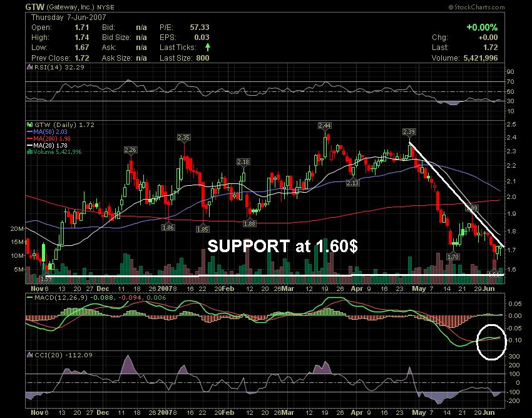Click the EPS value 0.03
This screenshot has width=532, height=418.
pos(202,38)
